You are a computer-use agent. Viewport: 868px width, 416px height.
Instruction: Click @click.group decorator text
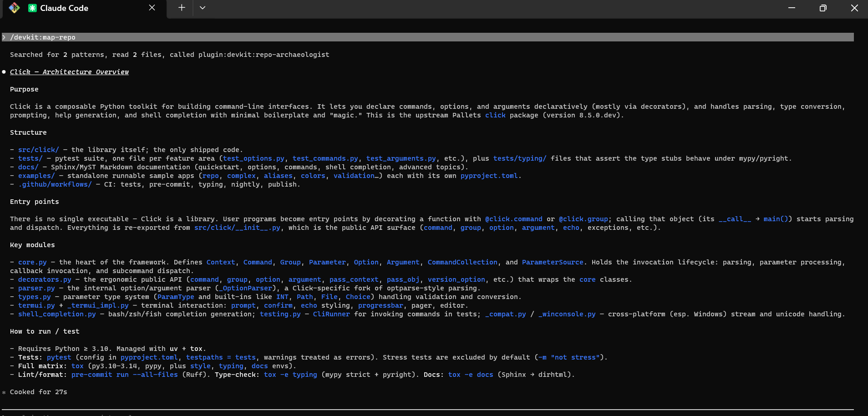584,219
